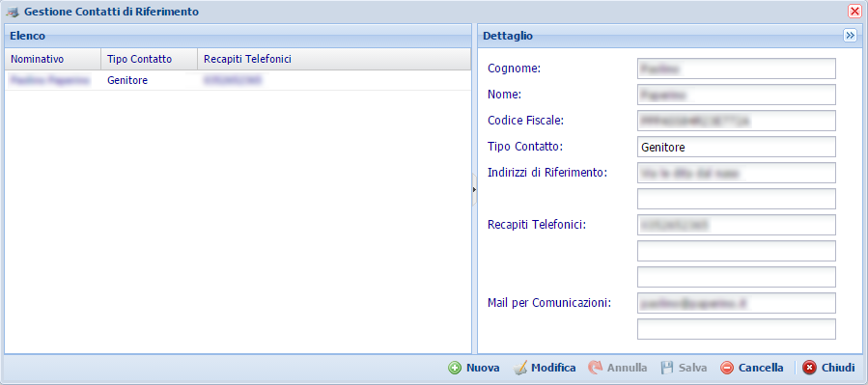Image resolution: width=868 pixels, height=385 pixels.
Task: Click the Nome input field
Action: (737, 95)
